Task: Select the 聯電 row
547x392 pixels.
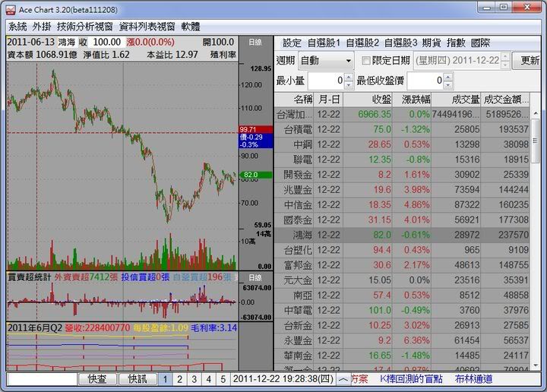Action: click(x=402, y=160)
